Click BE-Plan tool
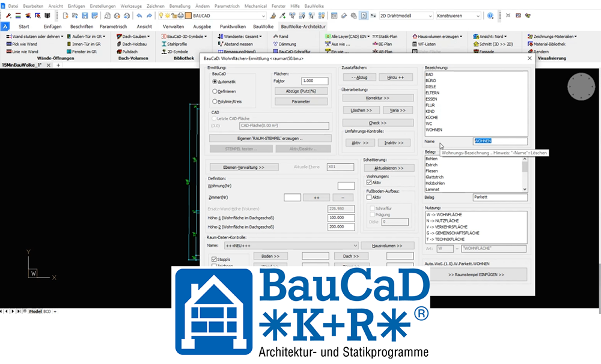This screenshot has height=364, width=601. [x=382, y=44]
